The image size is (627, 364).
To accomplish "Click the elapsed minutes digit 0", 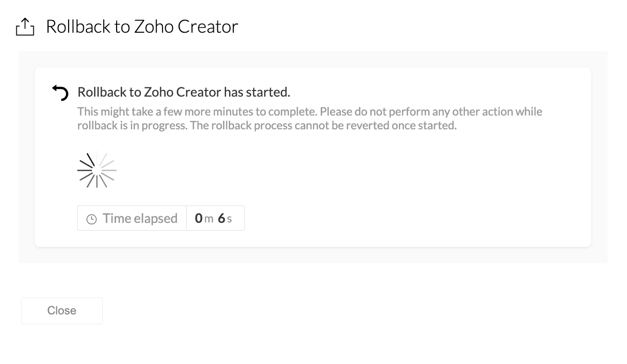I will [199, 218].
